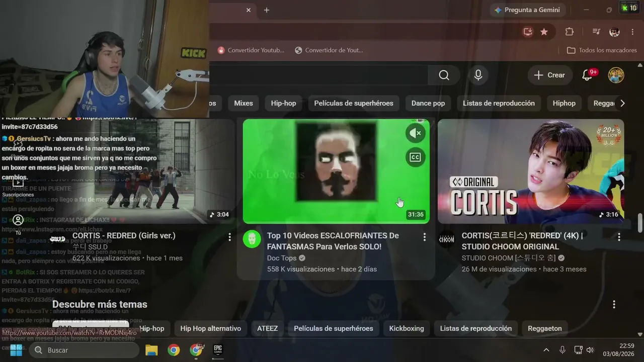Open the Doc Tops channel avatar
Screen dimensions: 644x362
pyautogui.click(x=252, y=239)
